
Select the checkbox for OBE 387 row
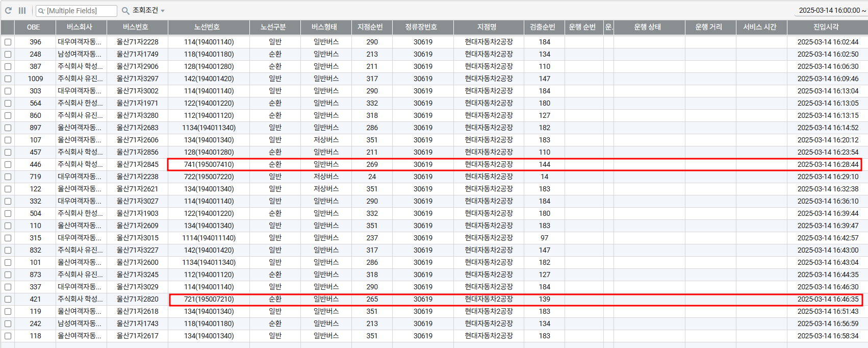8,66
